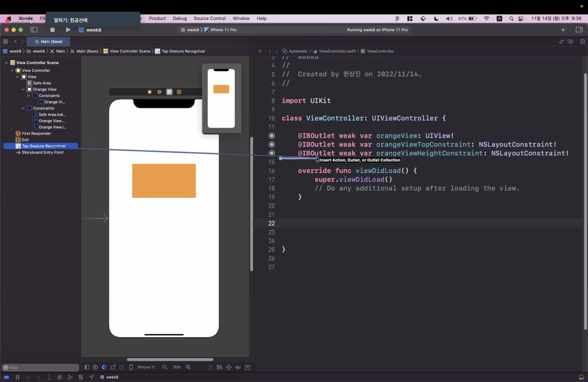Open Adjust Editor Options icon
The height and width of the screenshot is (382, 588).
click(x=570, y=41)
